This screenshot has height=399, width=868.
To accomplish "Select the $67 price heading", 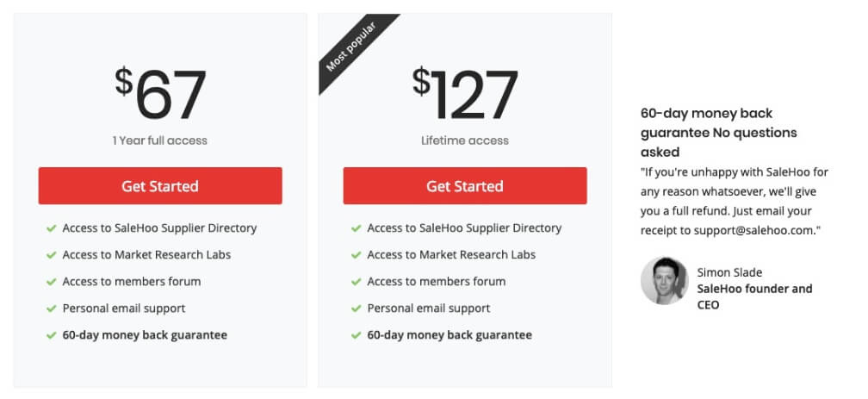I will pyautogui.click(x=160, y=93).
